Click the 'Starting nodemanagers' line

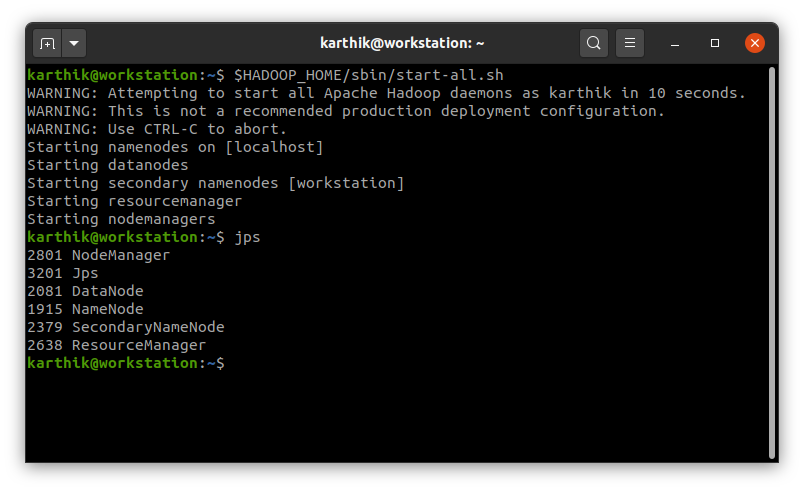121,219
